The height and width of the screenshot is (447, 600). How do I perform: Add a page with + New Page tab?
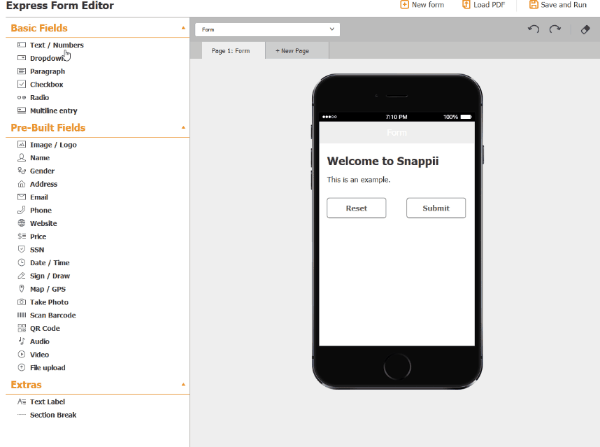297,51
